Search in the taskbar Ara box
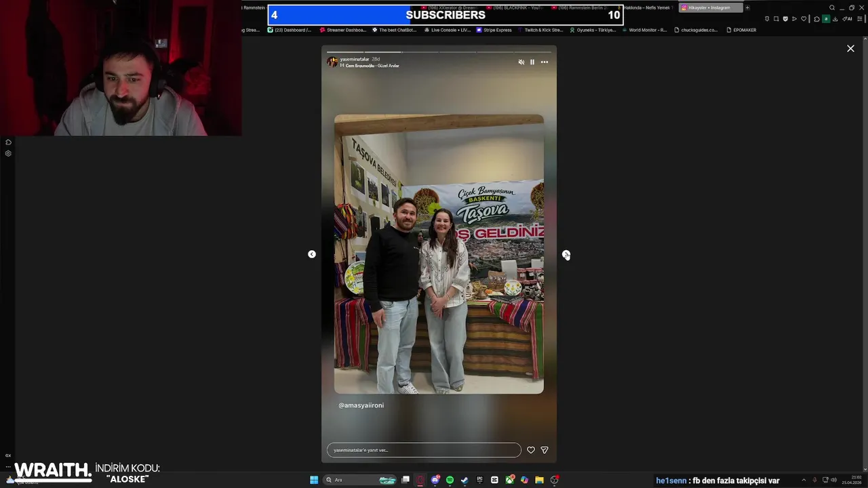The width and height of the screenshot is (868, 488). [x=359, y=480]
